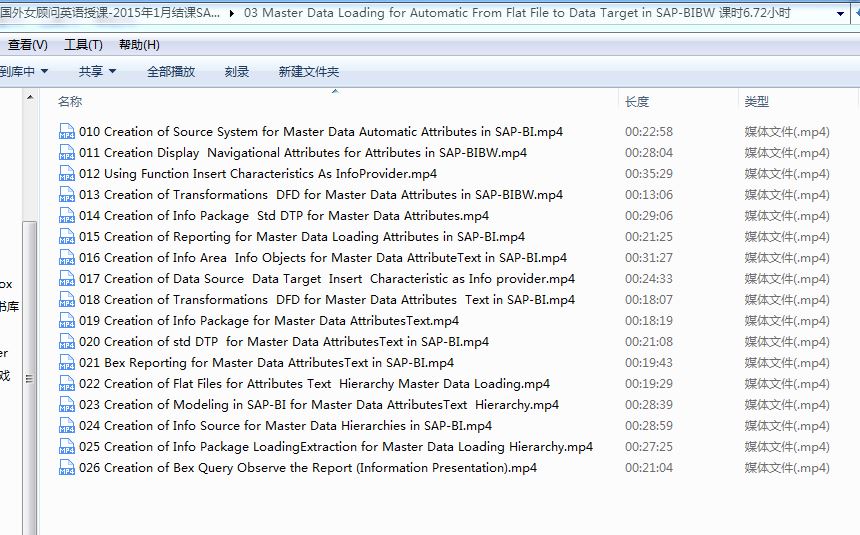
Task: Click the 新建文件夹 button
Action: point(309,71)
